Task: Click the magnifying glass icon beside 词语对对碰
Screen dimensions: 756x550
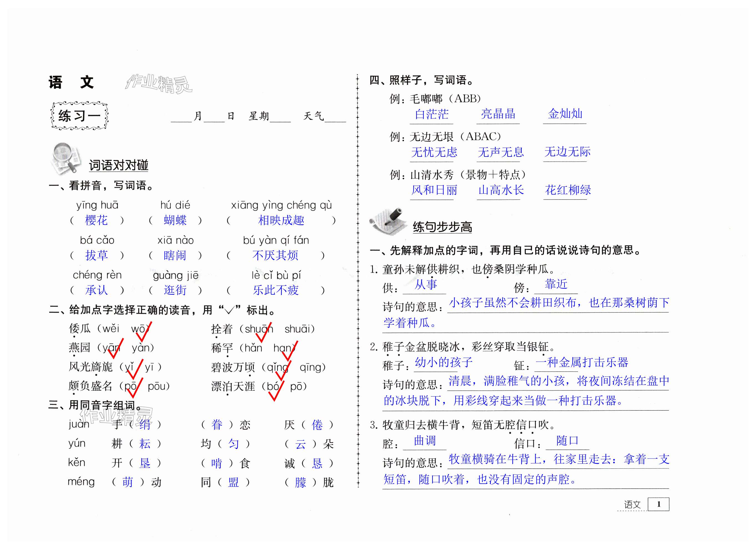Action: (x=66, y=158)
